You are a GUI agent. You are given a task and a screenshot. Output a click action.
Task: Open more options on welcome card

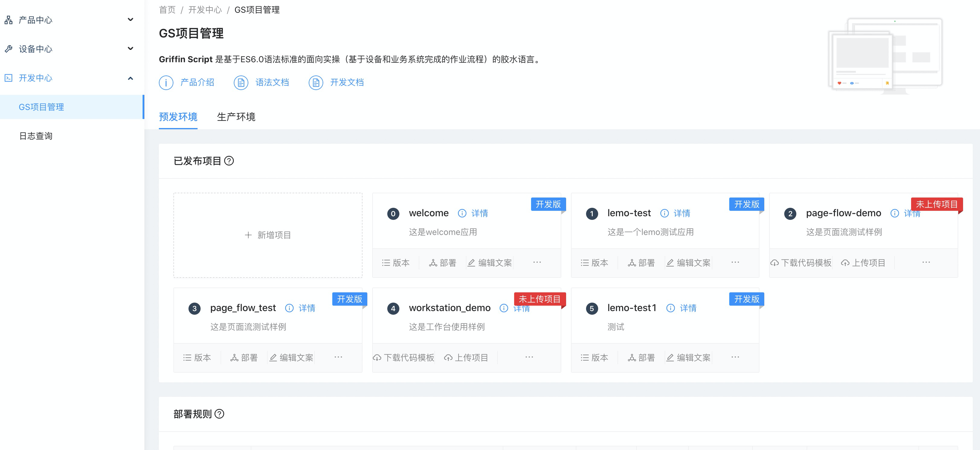click(537, 262)
